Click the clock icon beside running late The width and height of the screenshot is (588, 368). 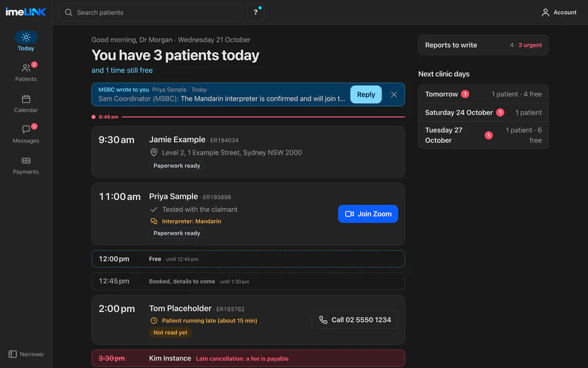[x=154, y=321]
